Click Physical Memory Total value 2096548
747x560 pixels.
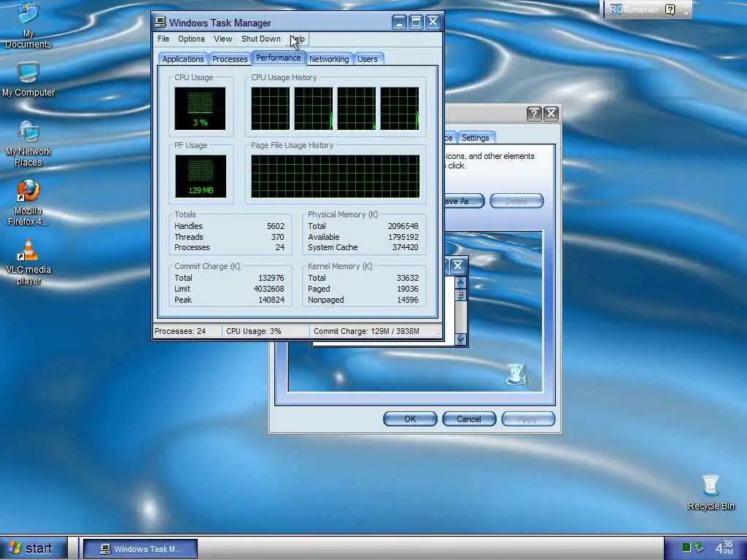(403, 226)
